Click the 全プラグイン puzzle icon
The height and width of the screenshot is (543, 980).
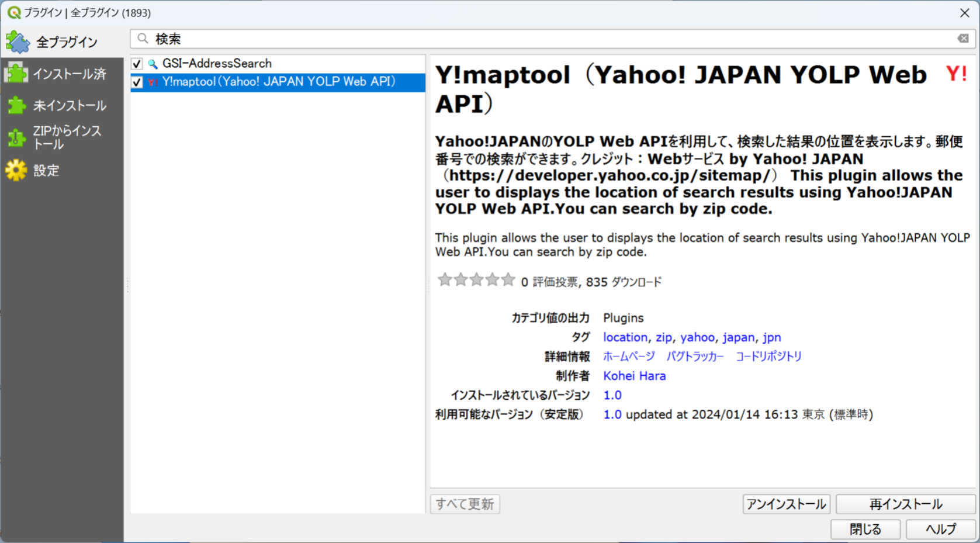18,42
